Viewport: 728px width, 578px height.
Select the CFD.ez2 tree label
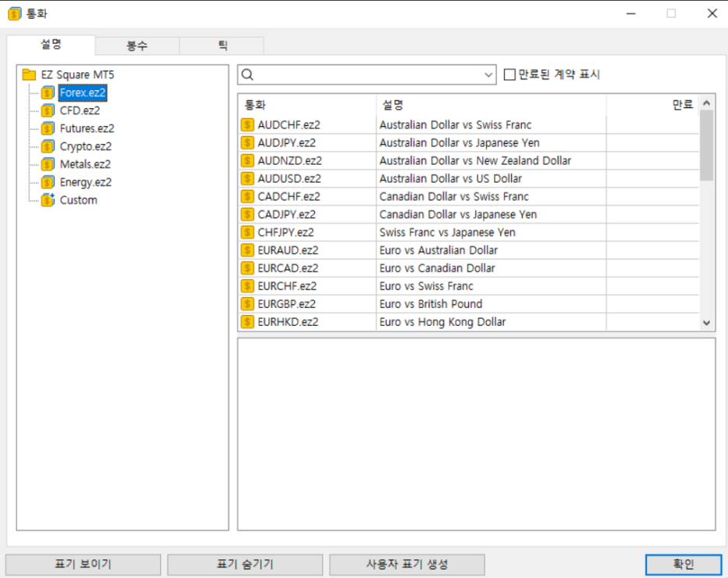pos(80,110)
